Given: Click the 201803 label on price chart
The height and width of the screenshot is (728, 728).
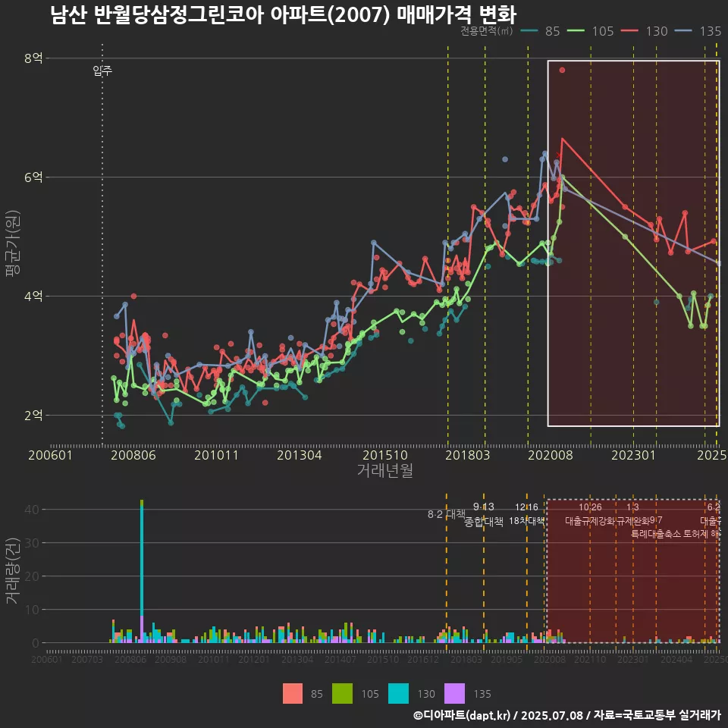Looking at the screenshot, I should pos(468,455).
